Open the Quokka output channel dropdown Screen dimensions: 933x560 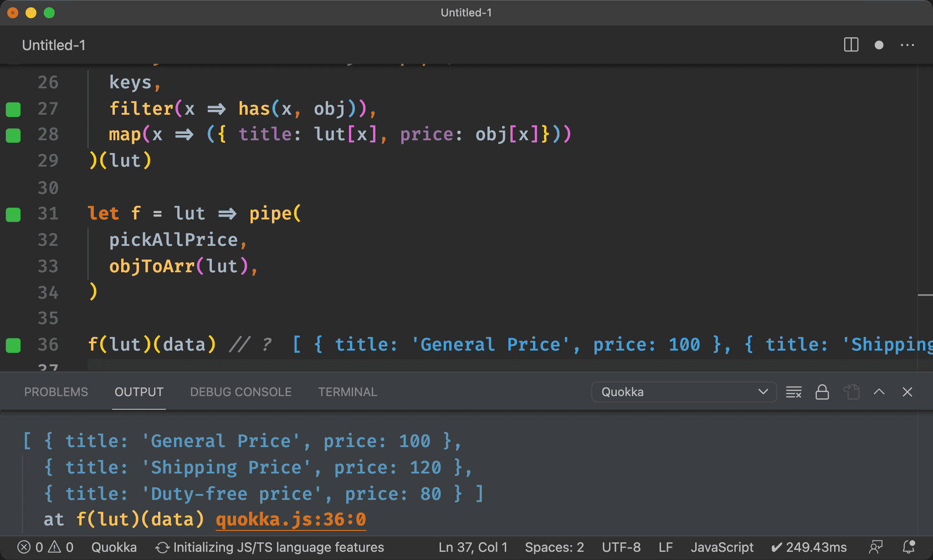tap(683, 392)
